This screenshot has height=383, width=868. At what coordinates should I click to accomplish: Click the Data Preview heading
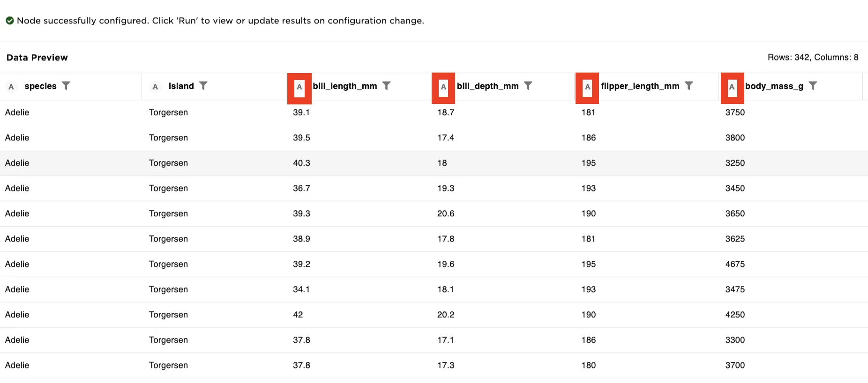37,57
